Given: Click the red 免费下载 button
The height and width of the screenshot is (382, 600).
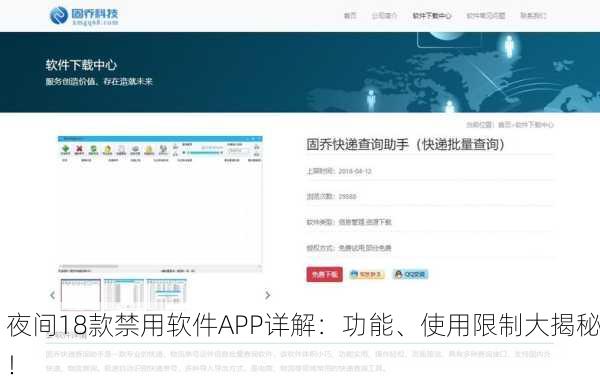Looking at the screenshot, I should (x=324, y=274).
